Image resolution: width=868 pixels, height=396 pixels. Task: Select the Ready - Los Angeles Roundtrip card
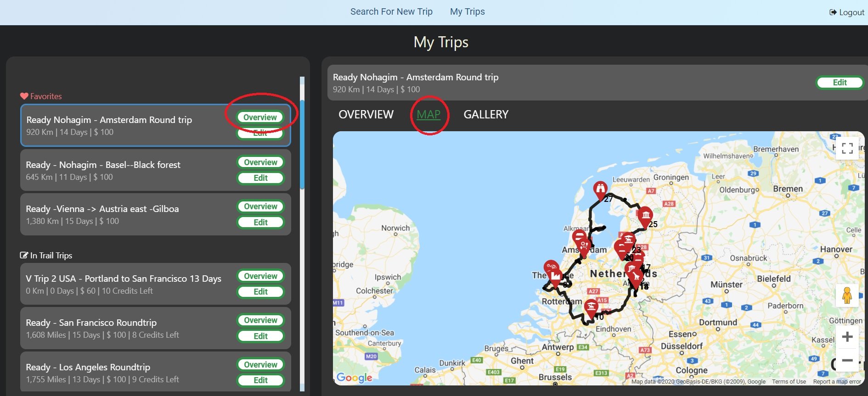(156, 372)
